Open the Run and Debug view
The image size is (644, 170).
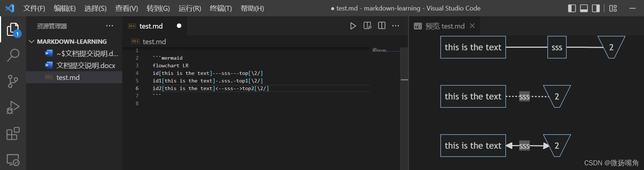pos(13,107)
